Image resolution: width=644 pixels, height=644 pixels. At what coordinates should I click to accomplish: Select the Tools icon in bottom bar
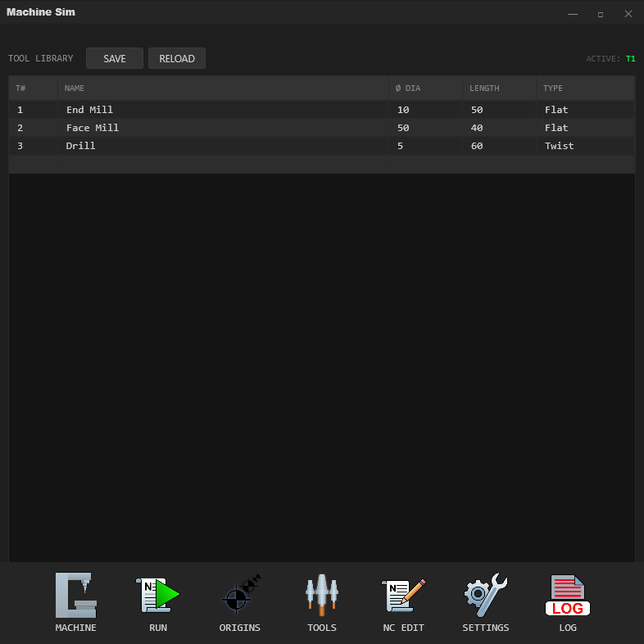tap(321, 595)
